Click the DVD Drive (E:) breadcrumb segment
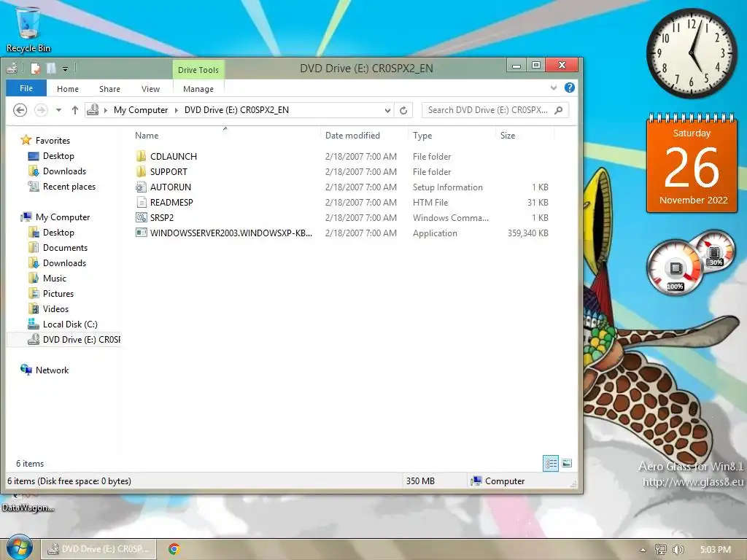This screenshot has width=747, height=560. (236, 110)
